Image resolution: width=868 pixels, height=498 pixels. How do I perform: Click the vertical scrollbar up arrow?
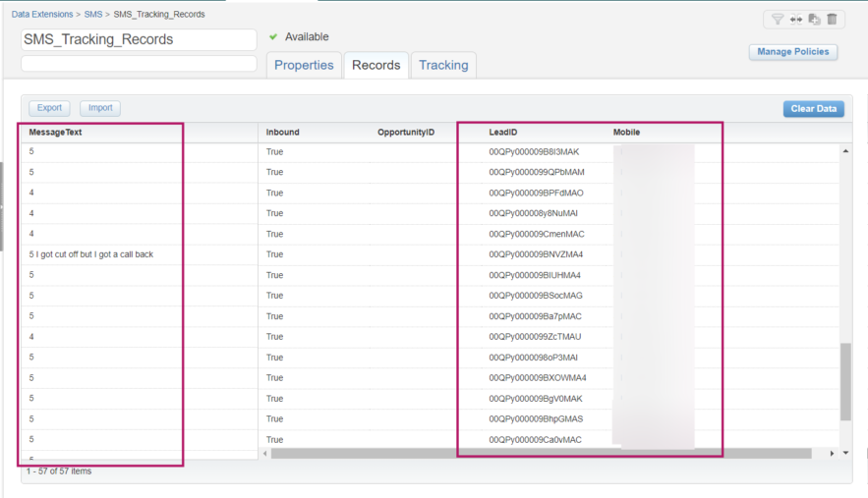coord(845,151)
